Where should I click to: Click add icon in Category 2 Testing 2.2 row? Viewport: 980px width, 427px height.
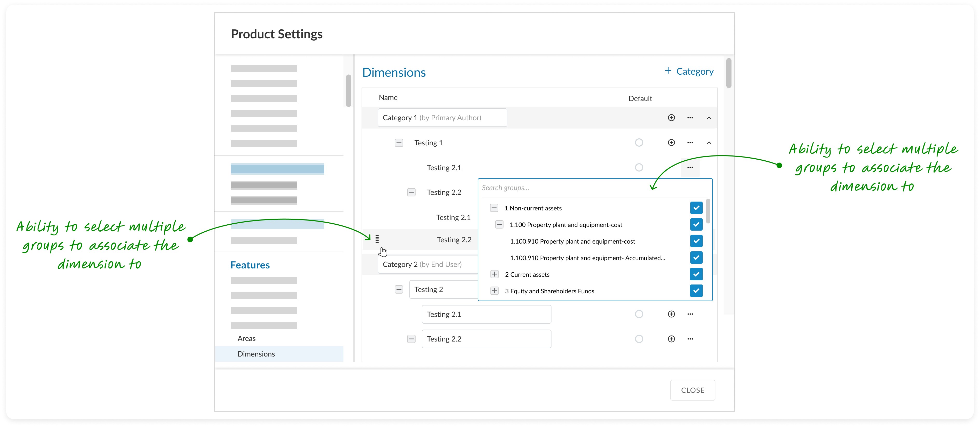pos(671,339)
